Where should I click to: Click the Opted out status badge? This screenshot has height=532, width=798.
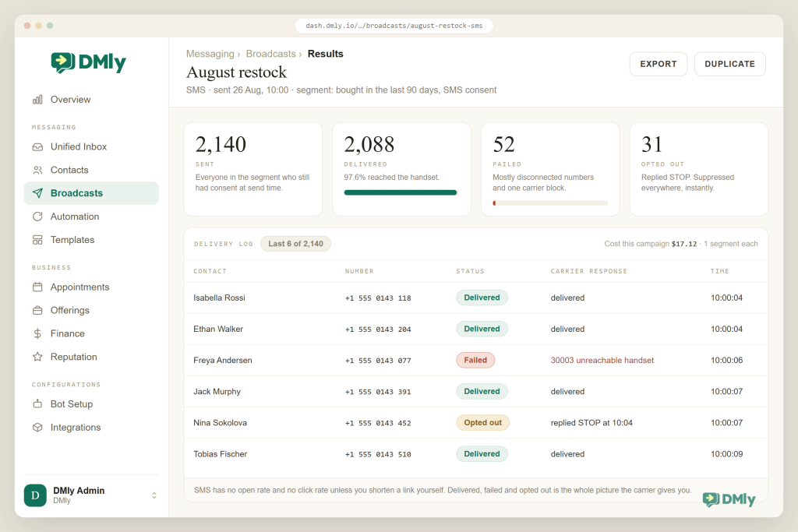482,423
